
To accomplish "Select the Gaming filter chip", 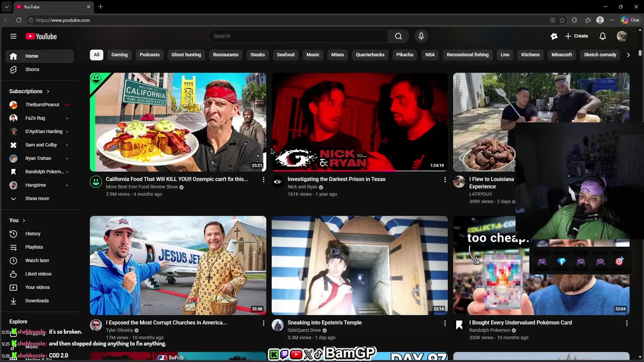I will tap(119, 55).
